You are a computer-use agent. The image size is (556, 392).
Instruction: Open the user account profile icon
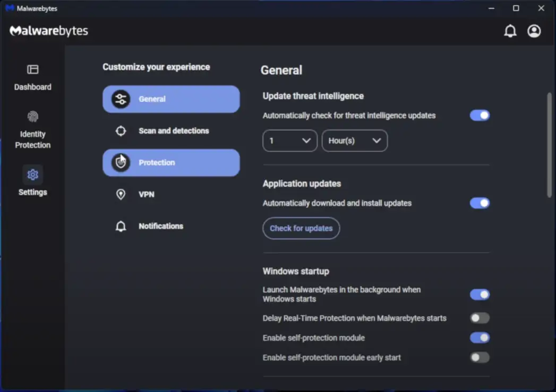534,31
